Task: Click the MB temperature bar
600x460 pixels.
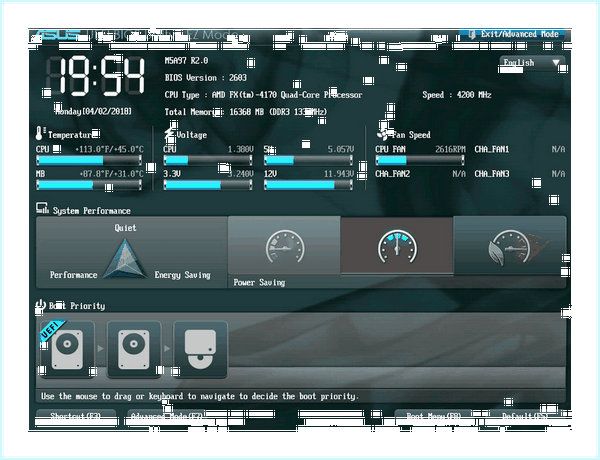Action: click(x=89, y=185)
